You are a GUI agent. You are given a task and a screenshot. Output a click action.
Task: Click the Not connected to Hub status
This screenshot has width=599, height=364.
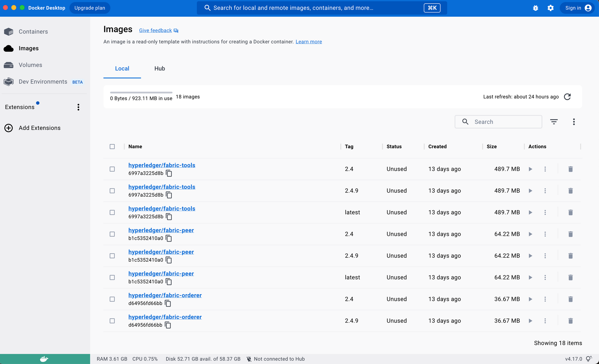click(x=276, y=359)
